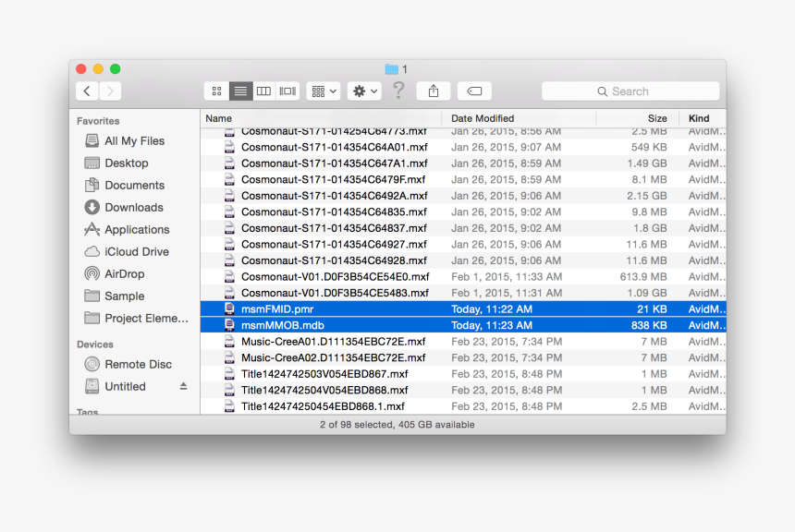The image size is (795, 532).
Task: Go back with the left chevron button
Action: tap(87, 91)
